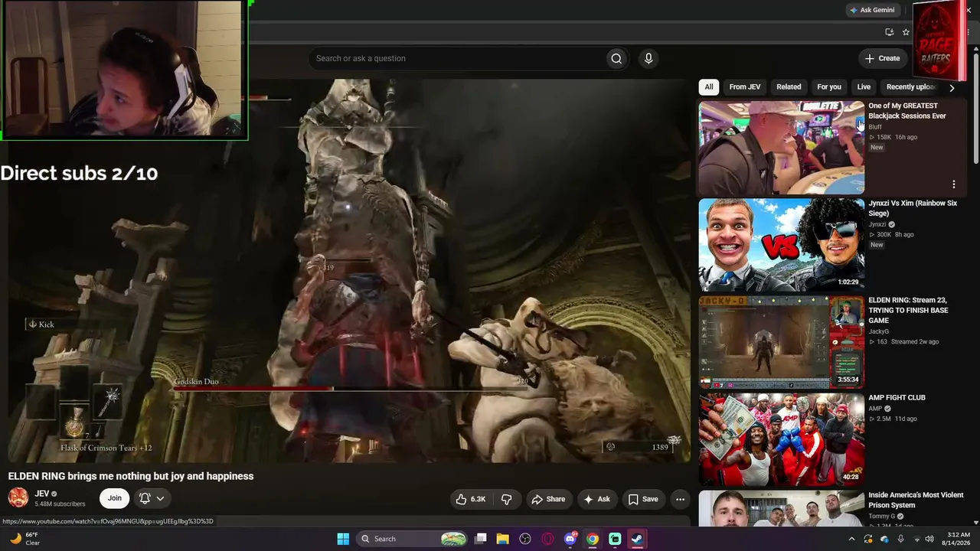Dislike the video with thumbs down
The width and height of the screenshot is (980, 551).
(507, 499)
